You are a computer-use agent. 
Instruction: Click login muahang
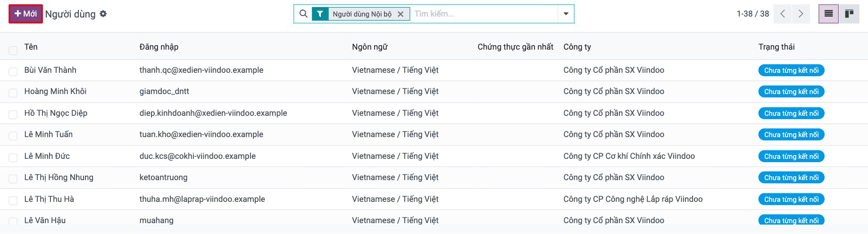[157, 220]
